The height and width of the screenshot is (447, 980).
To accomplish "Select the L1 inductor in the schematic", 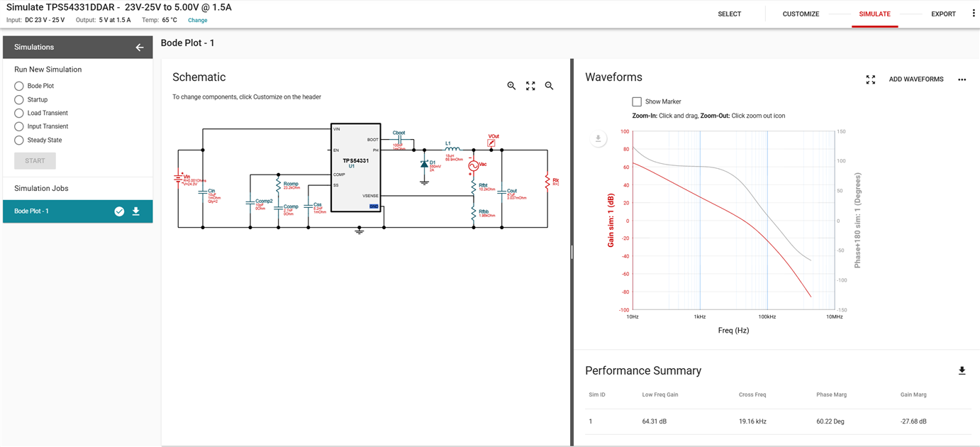I will 452,150.
